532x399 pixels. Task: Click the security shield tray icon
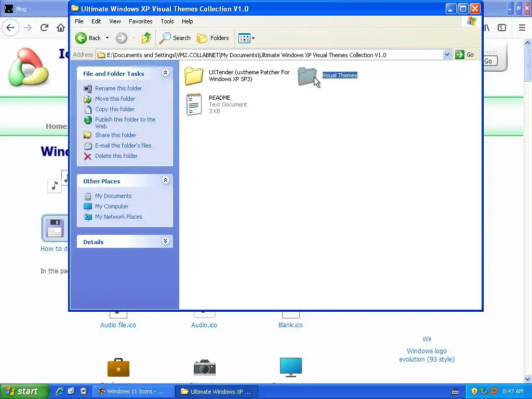(474, 391)
